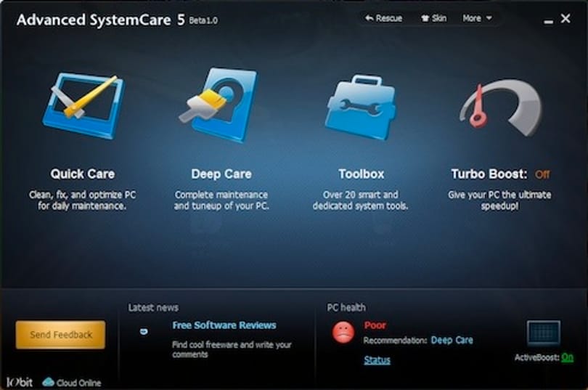Launch the Deep Care disk brush icon
The image size is (588, 390).
[x=219, y=105]
